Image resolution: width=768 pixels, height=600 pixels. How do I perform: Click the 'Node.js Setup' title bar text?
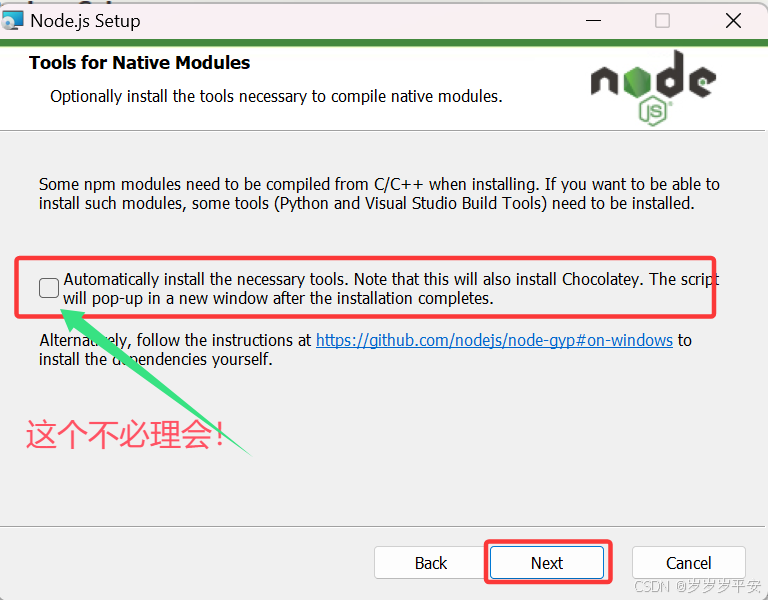coord(85,21)
